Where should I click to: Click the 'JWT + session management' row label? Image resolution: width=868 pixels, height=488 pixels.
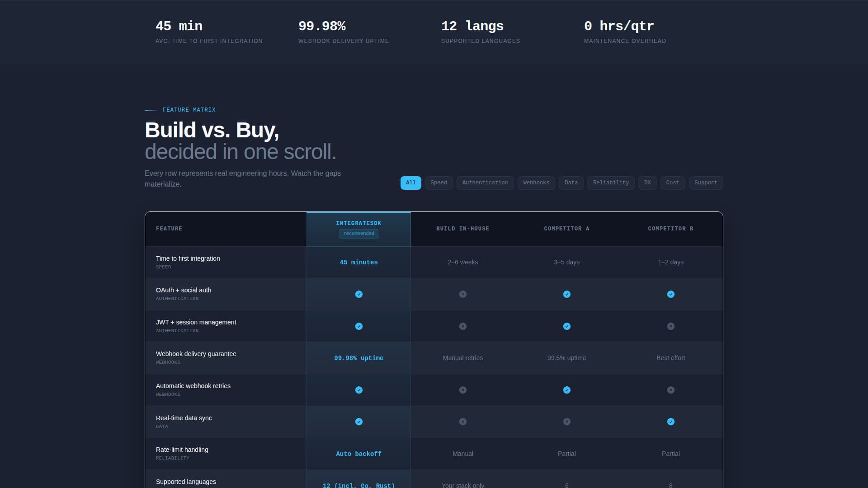point(196,322)
